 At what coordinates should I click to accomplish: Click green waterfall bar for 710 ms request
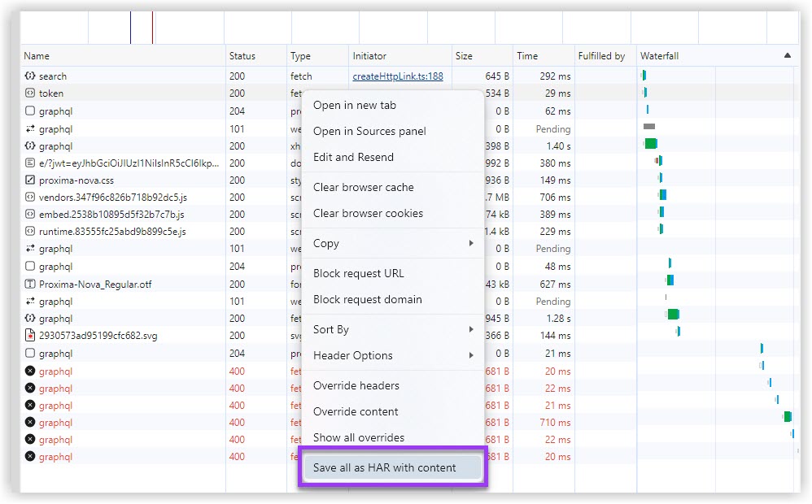click(788, 416)
